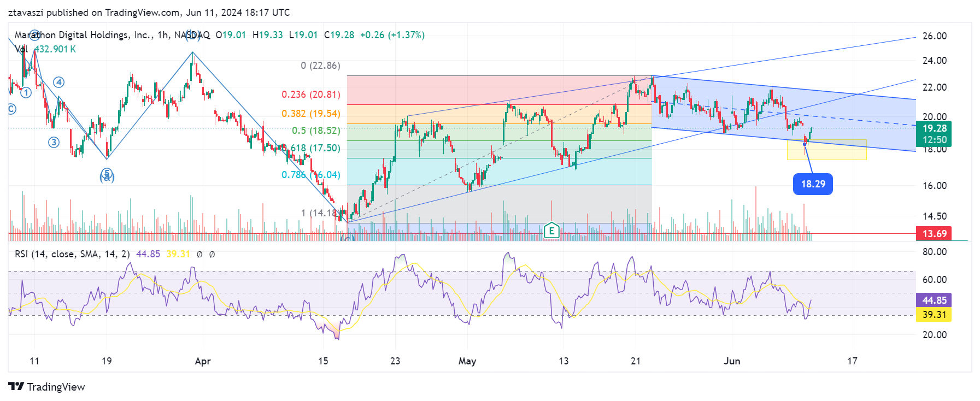Click the Jun label on the time axis
Viewport: 980px width, 401px height.
[x=732, y=361]
